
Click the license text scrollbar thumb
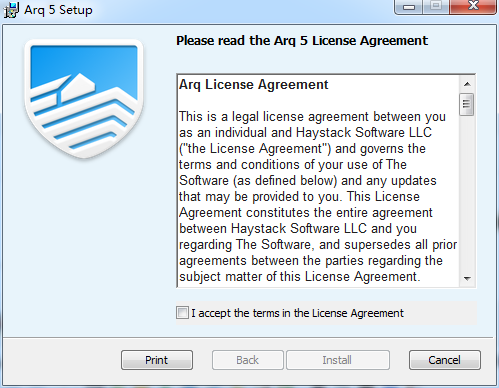click(x=466, y=105)
